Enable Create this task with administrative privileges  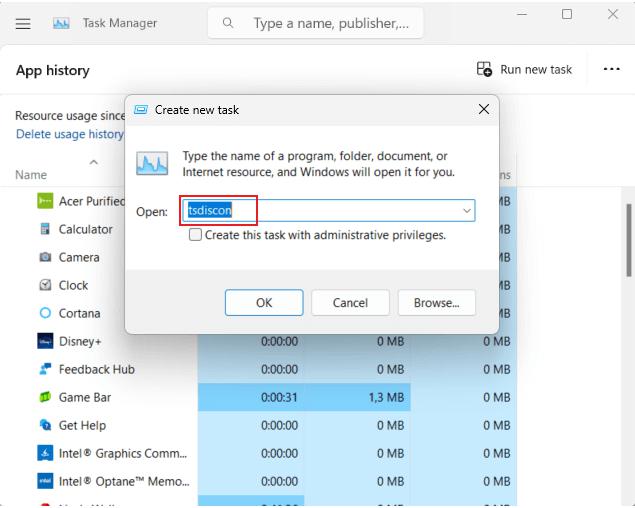tap(195, 235)
